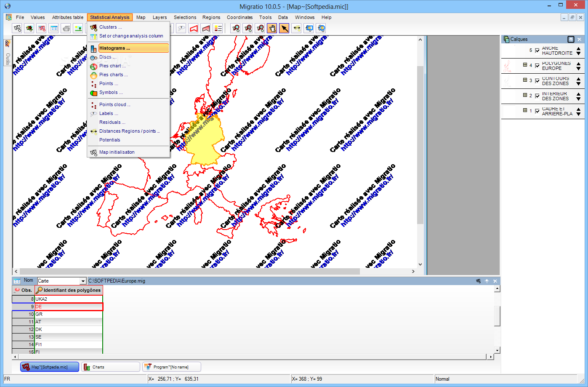Click the attributes table toolbar icon

pyautogui.click(x=54, y=28)
